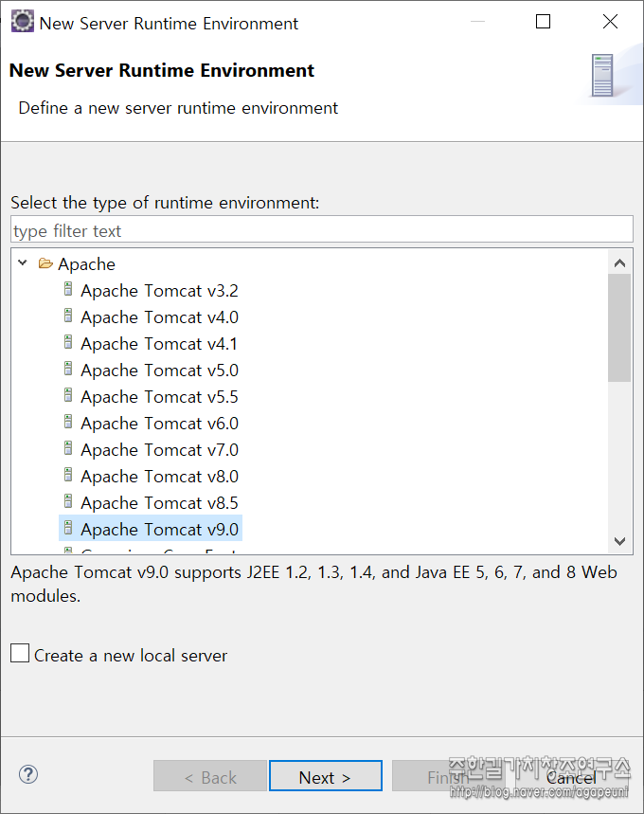Click the Apache Tomcat v7.0 server icon
Screen dimensions: 644x814
click(x=68, y=448)
